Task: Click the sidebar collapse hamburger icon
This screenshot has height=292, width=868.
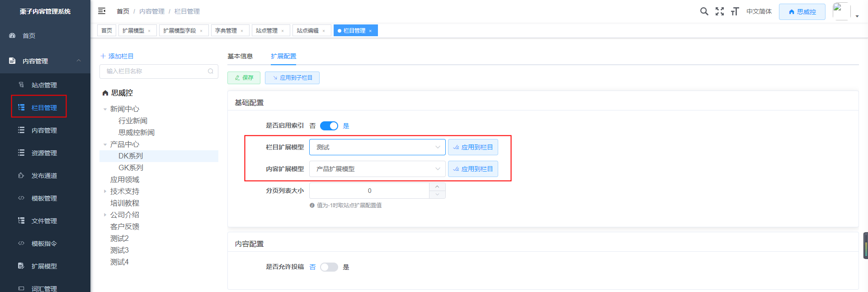Action: [x=102, y=11]
